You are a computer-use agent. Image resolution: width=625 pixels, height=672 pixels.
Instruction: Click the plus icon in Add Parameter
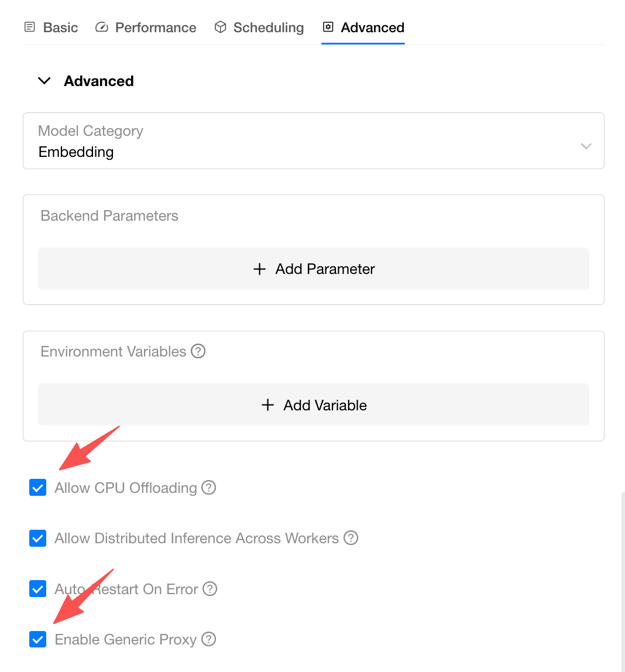click(x=259, y=269)
